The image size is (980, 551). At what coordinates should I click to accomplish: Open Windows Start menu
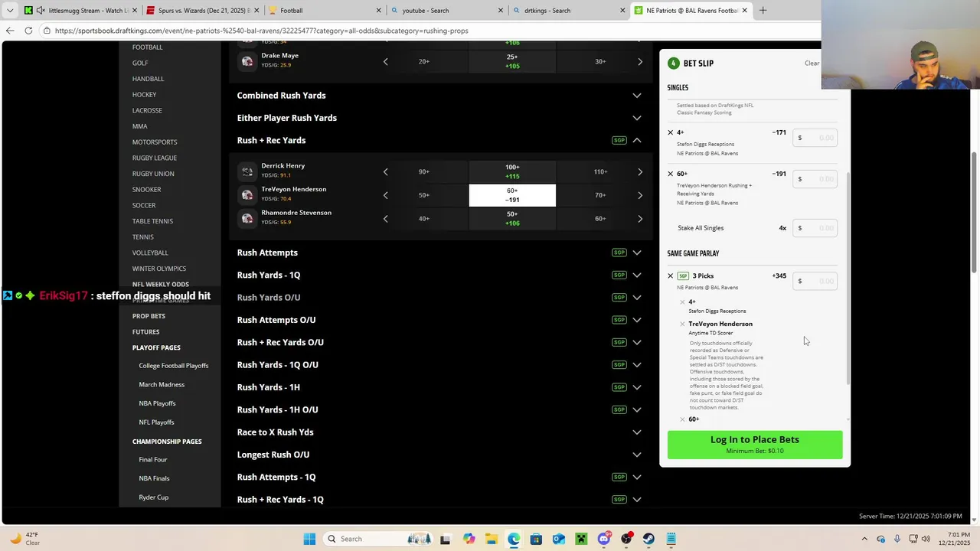click(309, 539)
